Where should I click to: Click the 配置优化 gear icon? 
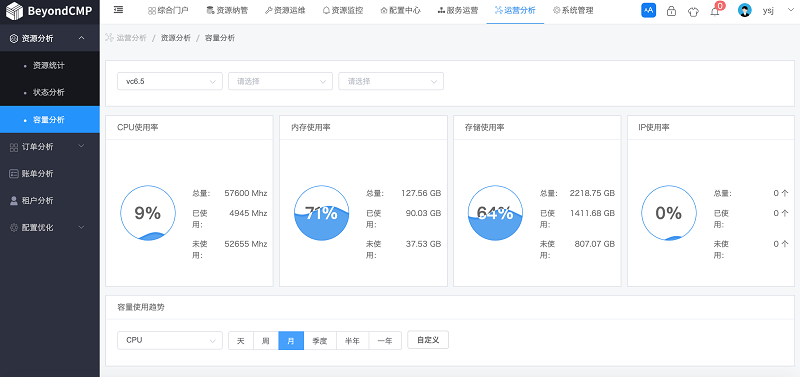click(14, 228)
